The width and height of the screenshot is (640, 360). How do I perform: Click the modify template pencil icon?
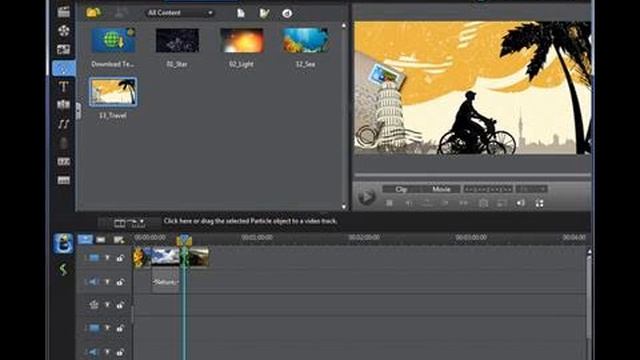pyautogui.click(x=264, y=13)
